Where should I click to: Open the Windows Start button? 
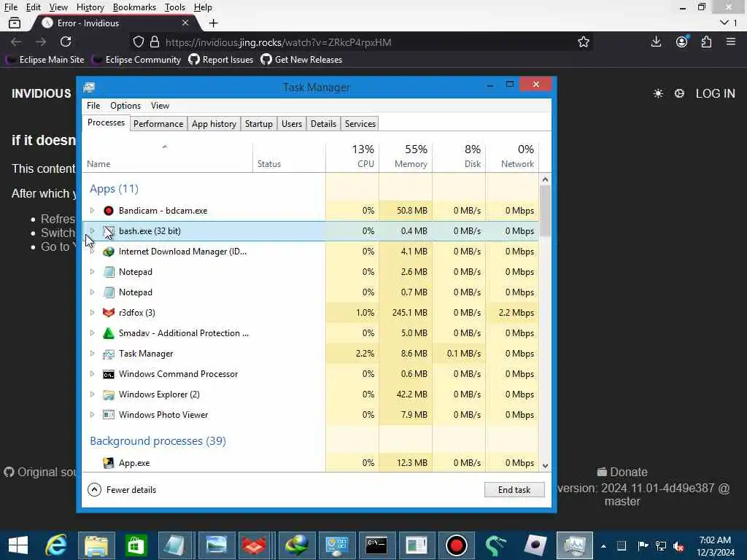(x=18, y=545)
